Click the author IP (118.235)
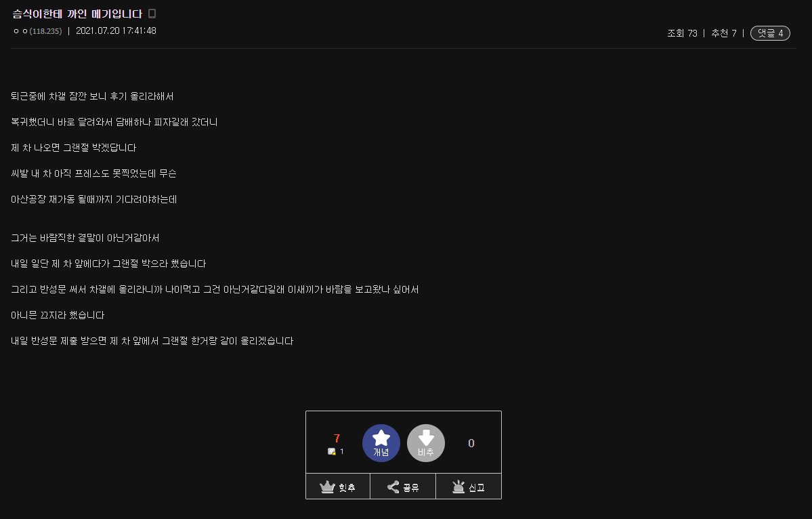812x519 pixels. 45,31
